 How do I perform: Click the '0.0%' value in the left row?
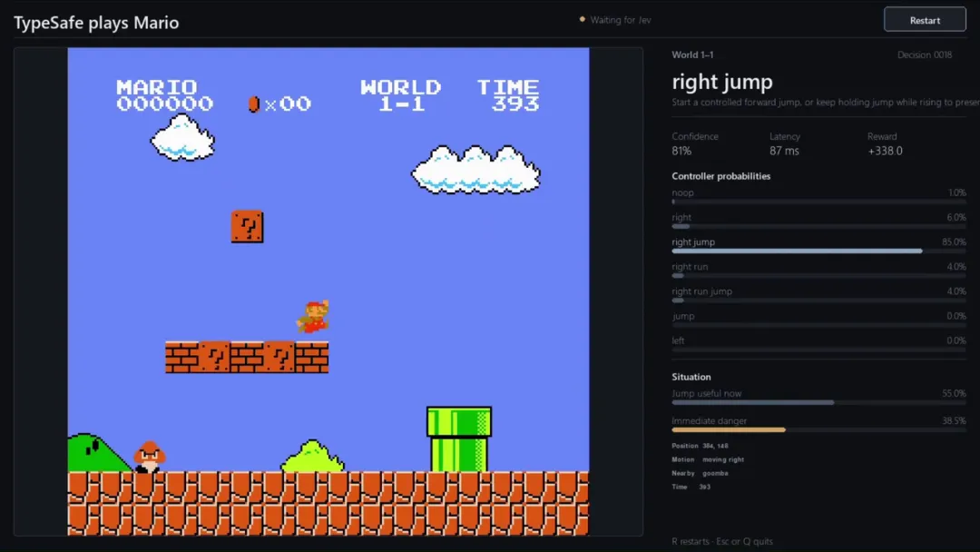click(x=955, y=340)
